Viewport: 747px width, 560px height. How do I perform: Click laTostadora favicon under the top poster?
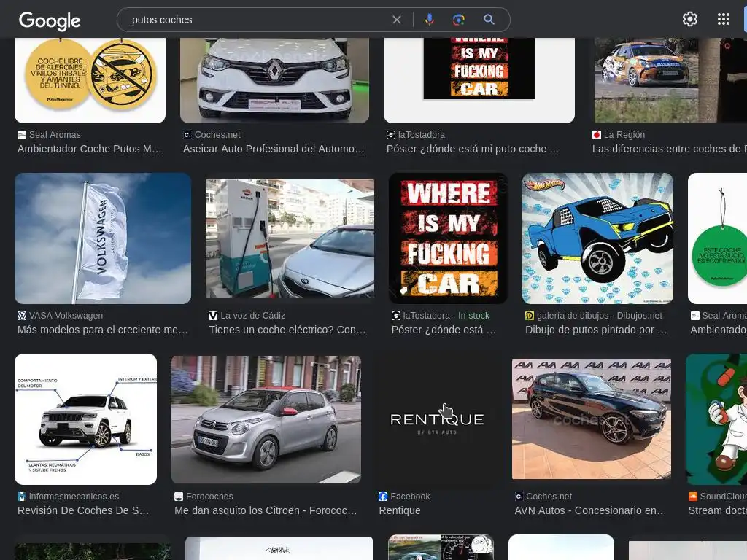391,135
